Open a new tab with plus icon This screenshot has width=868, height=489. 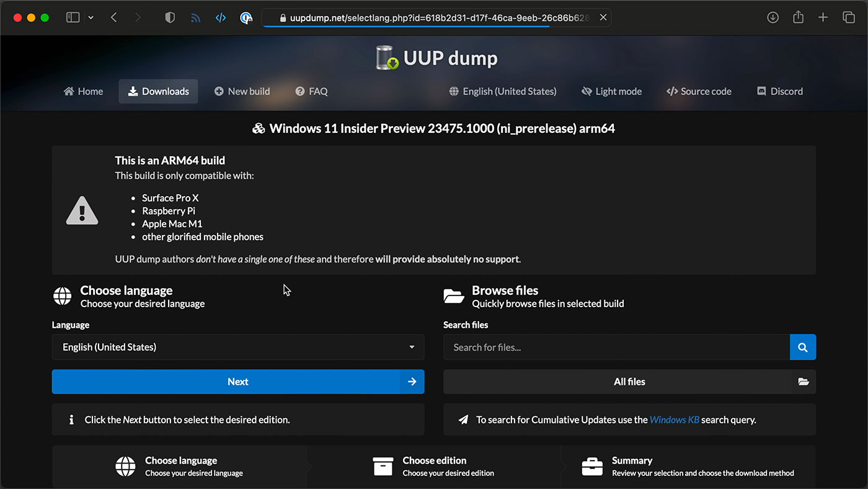[x=823, y=17]
